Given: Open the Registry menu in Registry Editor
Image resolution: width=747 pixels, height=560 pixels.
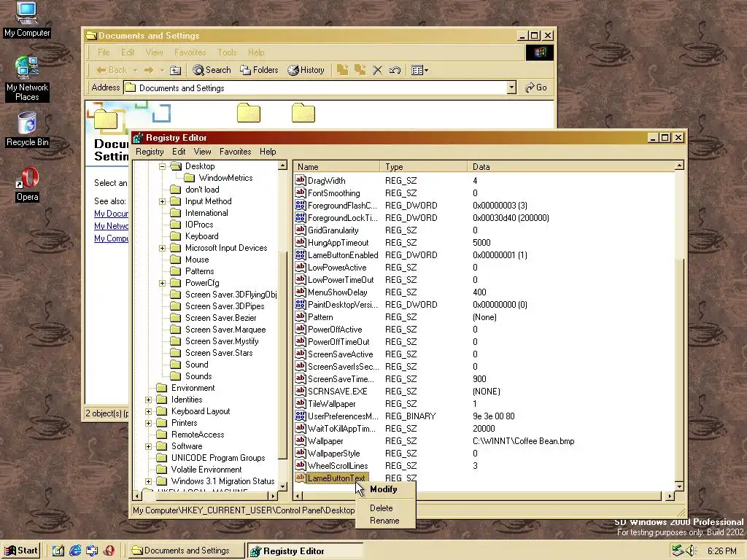Looking at the screenshot, I should pyautogui.click(x=150, y=152).
